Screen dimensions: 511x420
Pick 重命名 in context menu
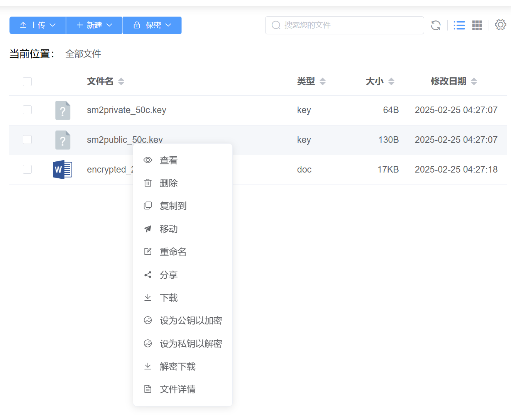(x=183, y=252)
